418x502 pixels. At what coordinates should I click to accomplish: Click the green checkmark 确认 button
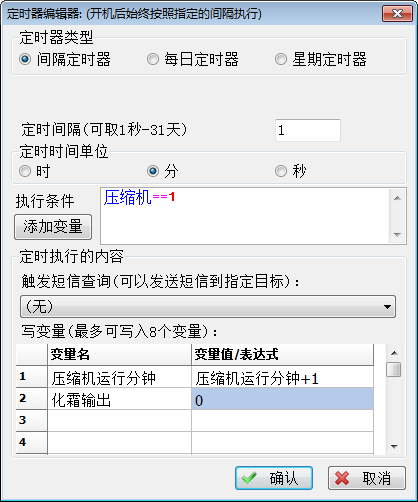click(274, 478)
